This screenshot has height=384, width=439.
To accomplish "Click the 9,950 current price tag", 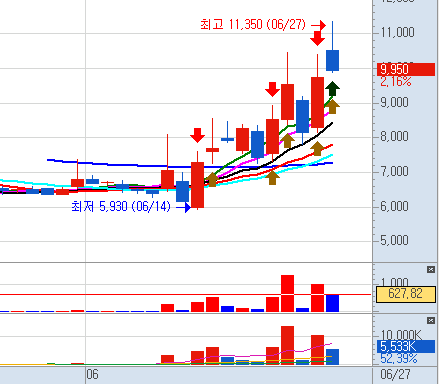I will 406,69.
